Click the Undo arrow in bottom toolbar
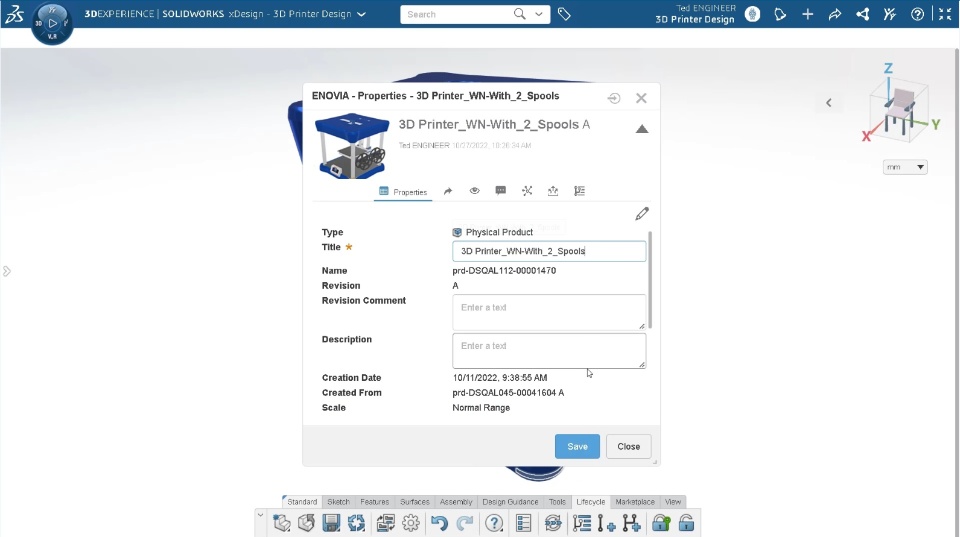The height and width of the screenshot is (537, 960). (x=439, y=523)
